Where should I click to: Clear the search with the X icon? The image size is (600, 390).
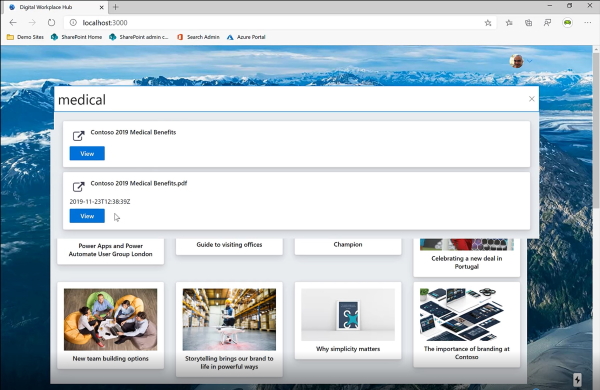pos(532,99)
